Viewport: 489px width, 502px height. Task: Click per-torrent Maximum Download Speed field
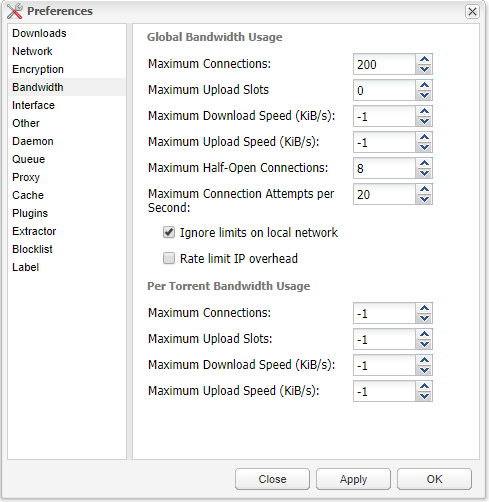point(385,365)
